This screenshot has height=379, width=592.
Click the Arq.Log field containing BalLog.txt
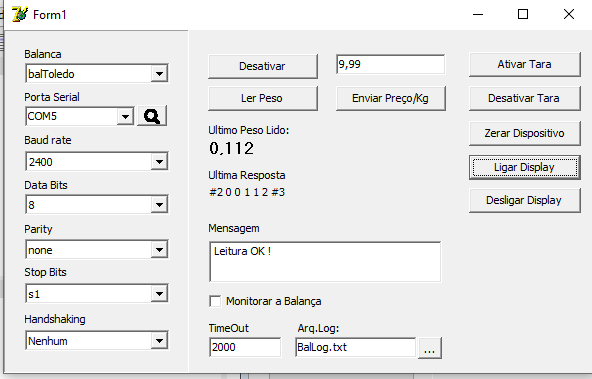(356, 347)
